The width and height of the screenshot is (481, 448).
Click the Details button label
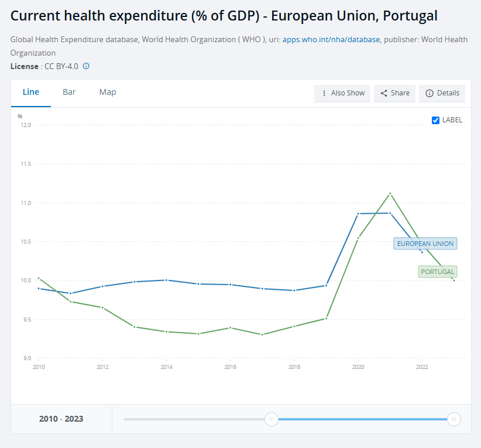coord(448,93)
